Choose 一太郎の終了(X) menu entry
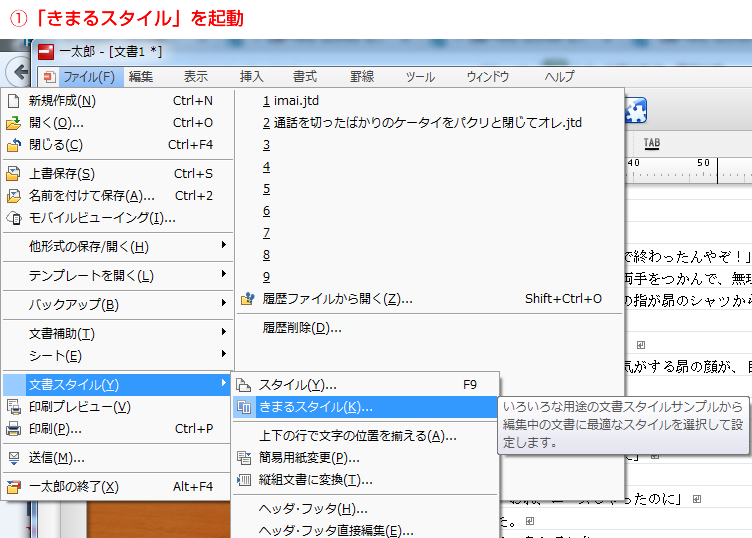The width and height of the screenshot is (752, 538). tap(117, 487)
